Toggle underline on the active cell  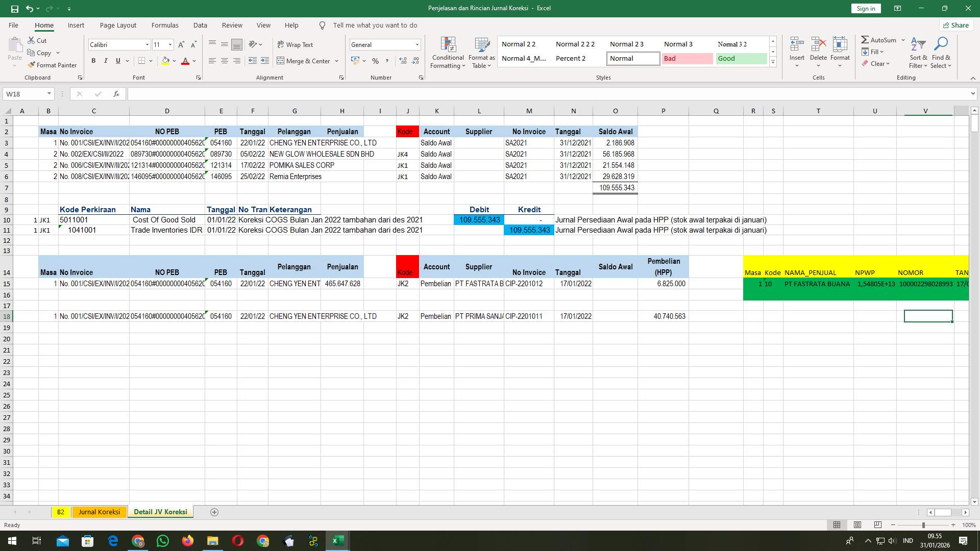coord(117,61)
